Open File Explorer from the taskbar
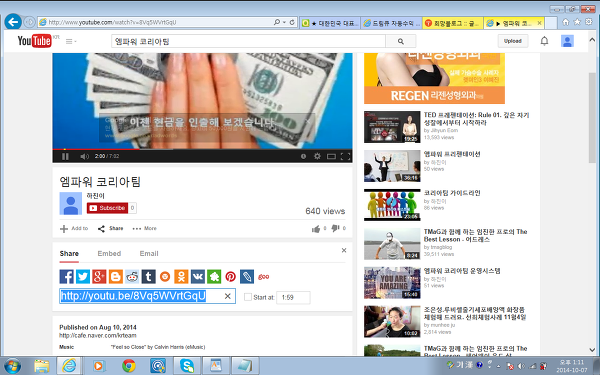This screenshot has height=375, width=600. tap(41, 366)
